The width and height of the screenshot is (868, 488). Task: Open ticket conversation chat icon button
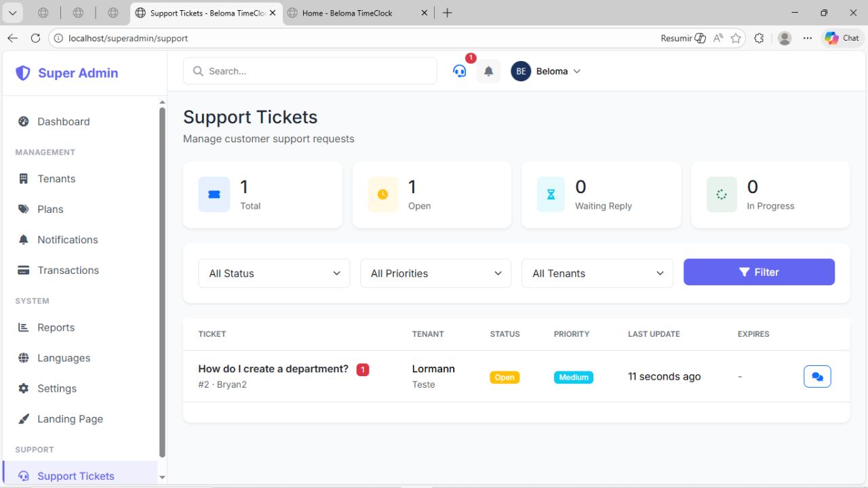(817, 377)
